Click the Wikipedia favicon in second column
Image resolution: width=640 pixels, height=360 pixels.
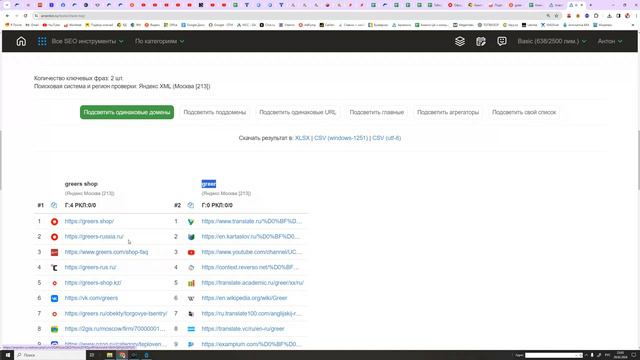[191, 298]
